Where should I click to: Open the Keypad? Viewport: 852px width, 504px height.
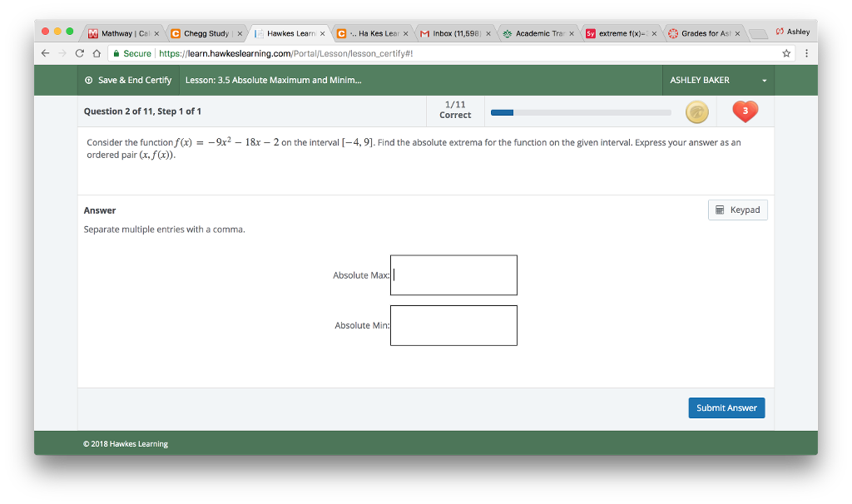pos(737,210)
